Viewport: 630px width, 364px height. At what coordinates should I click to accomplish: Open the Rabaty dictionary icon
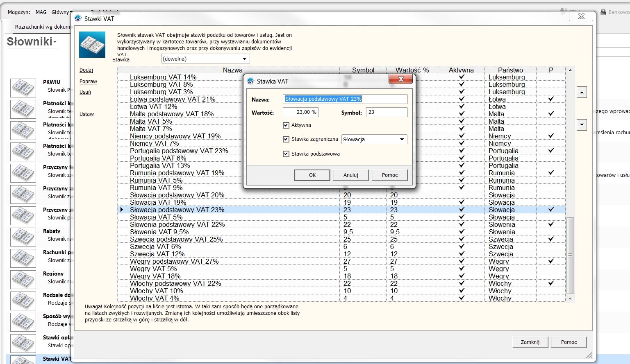pyautogui.click(x=23, y=237)
